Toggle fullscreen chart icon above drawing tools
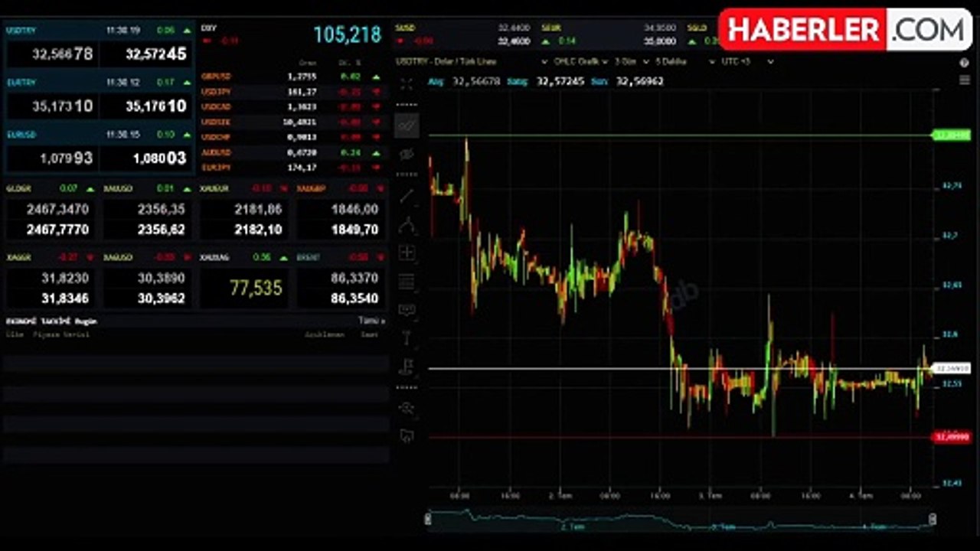The height and width of the screenshot is (551, 980). [x=407, y=84]
